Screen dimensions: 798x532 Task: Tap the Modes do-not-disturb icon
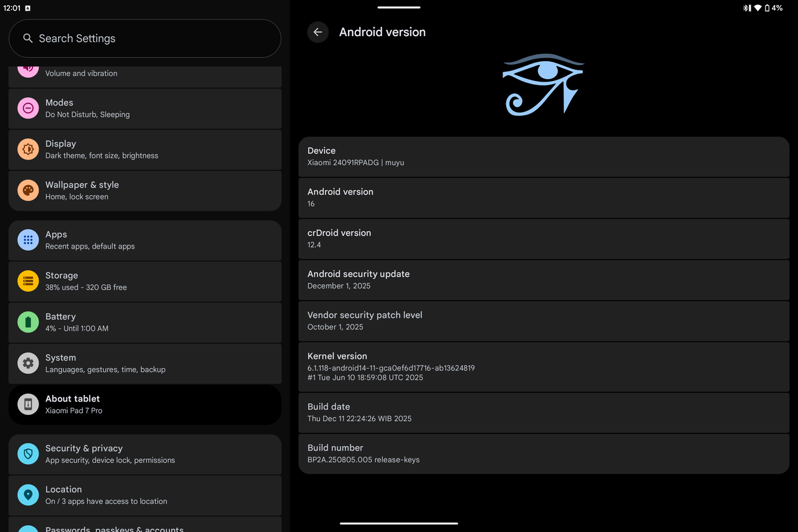click(28, 108)
